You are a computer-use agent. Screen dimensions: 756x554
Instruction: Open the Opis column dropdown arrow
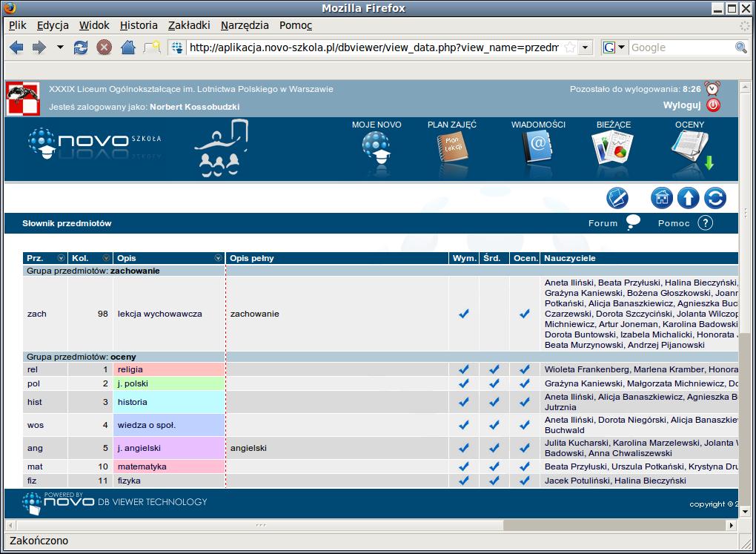(x=219, y=258)
